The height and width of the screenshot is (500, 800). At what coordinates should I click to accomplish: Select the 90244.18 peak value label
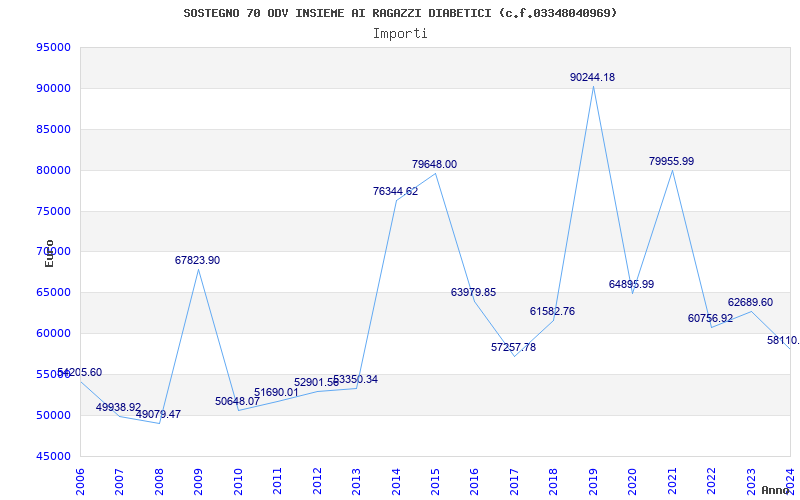[592, 78]
